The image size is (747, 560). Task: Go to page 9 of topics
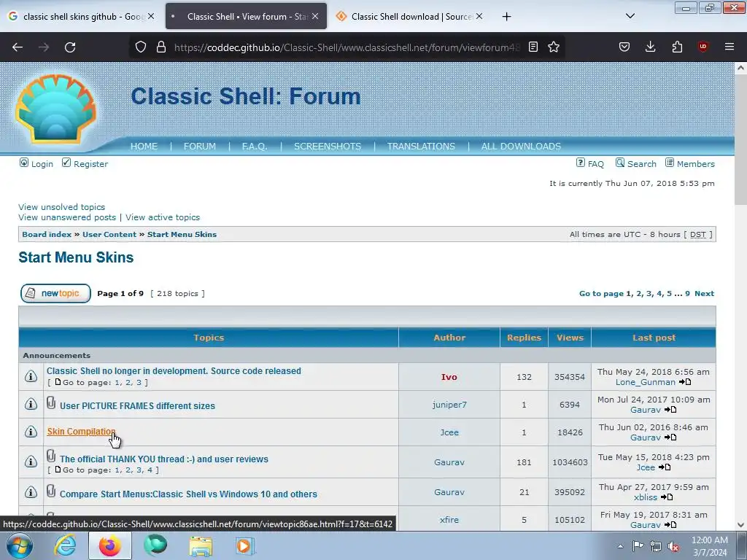pyautogui.click(x=687, y=293)
